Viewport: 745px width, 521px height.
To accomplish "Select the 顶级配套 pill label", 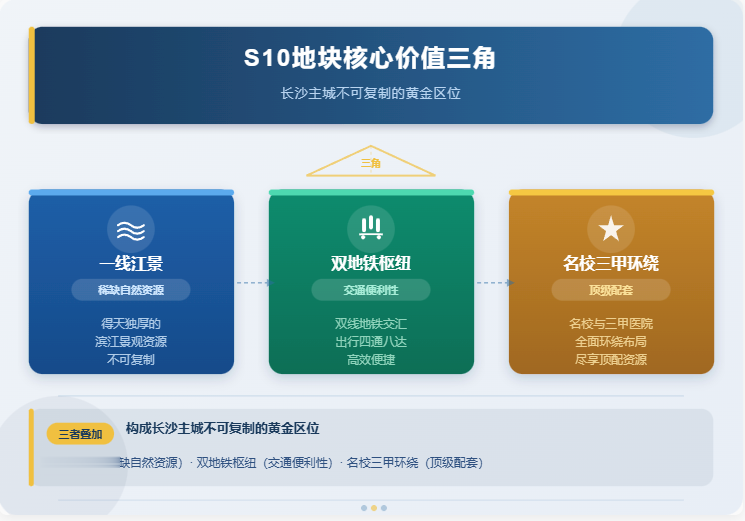I will pos(611,290).
